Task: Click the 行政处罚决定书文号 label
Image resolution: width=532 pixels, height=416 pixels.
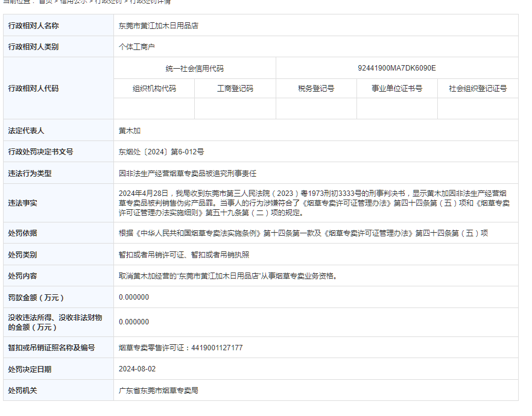Action: point(40,151)
